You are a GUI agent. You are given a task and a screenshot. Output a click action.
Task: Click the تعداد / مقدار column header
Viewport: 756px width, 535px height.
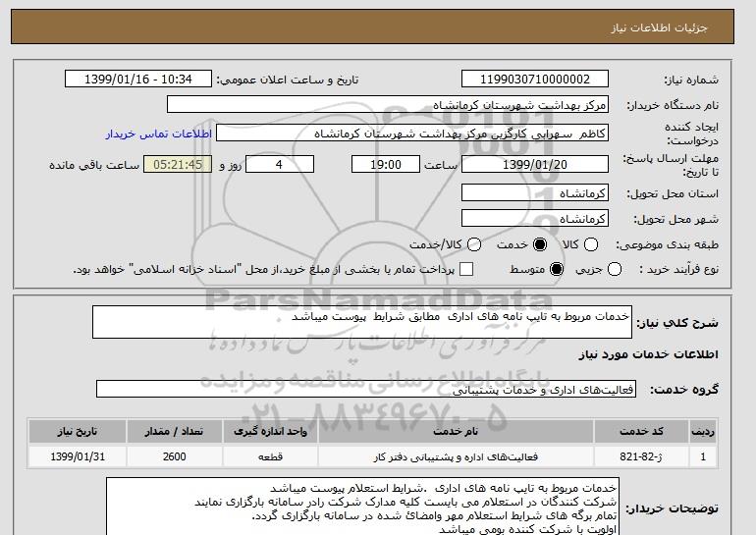click(x=174, y=431)
